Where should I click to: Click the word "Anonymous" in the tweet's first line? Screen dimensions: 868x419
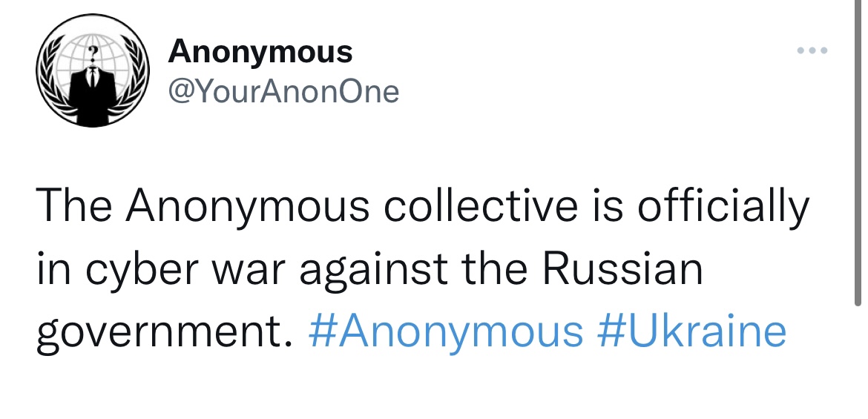pyautogui.click(x=249, y=207)
